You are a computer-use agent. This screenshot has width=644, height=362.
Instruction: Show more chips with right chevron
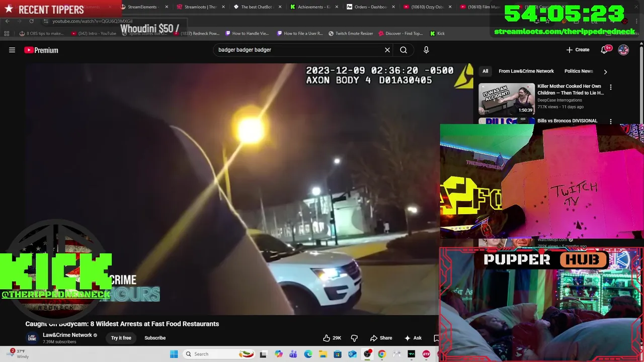605,71
